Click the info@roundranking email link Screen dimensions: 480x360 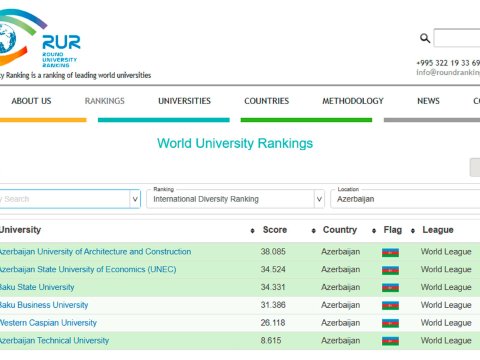point(448,72)
